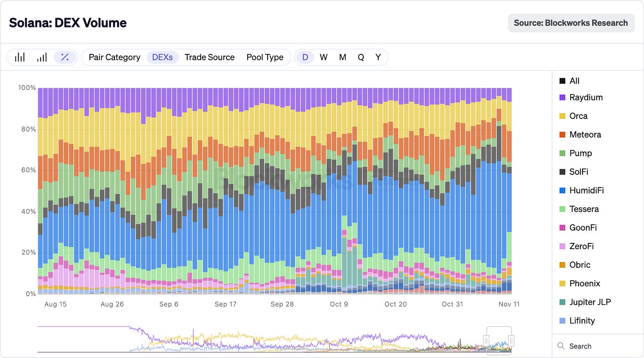This screenshot has width=644, height=358.
Task: Click the left range slider handle
Action: point(487,340)
